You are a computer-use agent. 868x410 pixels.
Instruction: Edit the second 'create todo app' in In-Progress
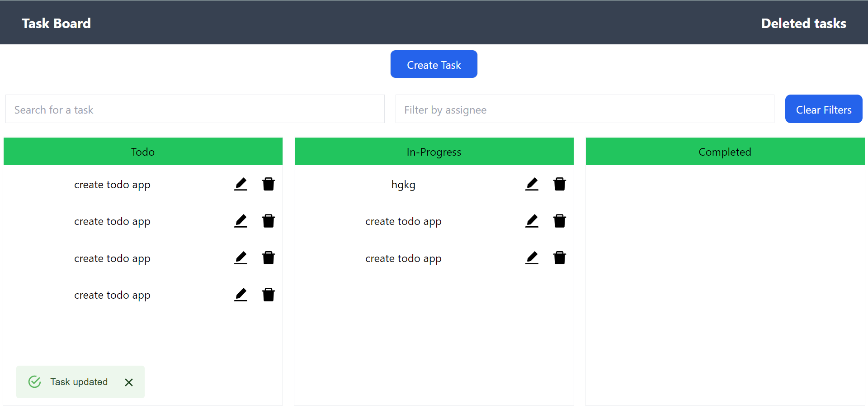532,221
